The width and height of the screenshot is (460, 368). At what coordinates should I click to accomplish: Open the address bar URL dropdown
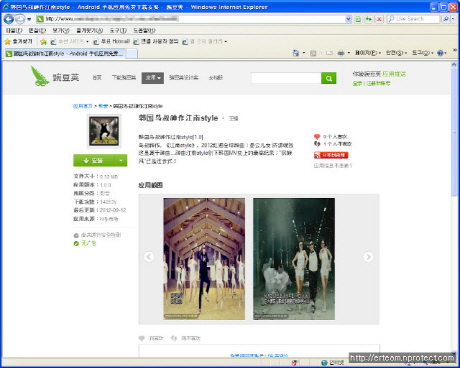[x=348, y=19]
